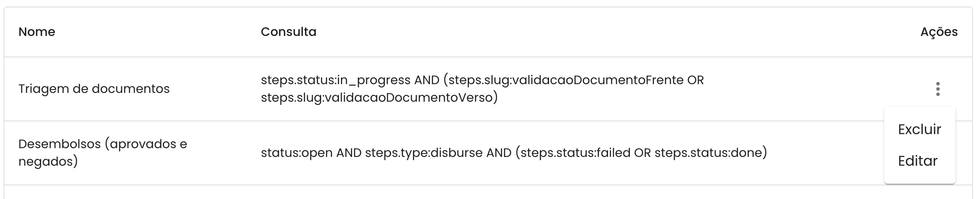The width and height of the screenshot is (980, 199).
Task: Click OR in the Triagem de documentos query
Action: click(x=695, y=80)
